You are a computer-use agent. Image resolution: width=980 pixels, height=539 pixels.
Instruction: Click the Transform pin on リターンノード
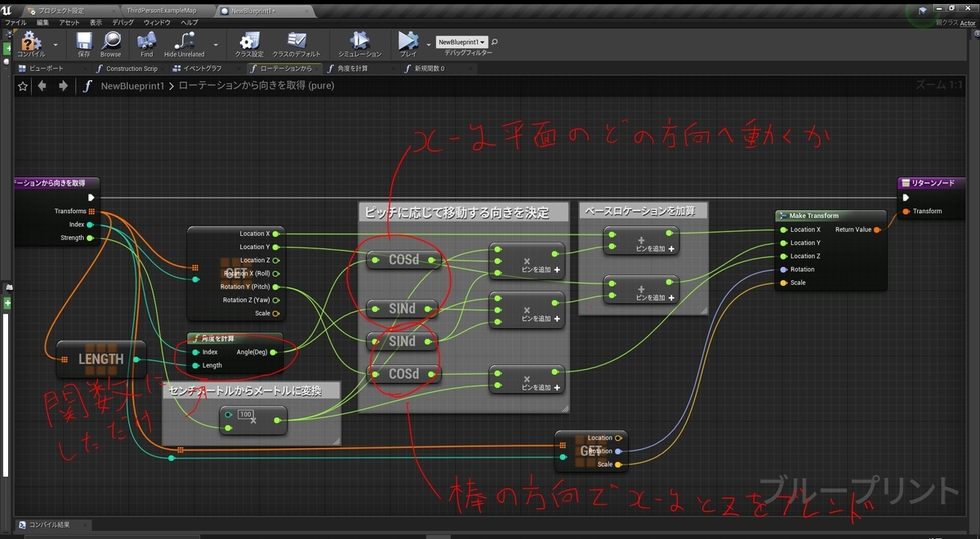[x=906, y=212]
